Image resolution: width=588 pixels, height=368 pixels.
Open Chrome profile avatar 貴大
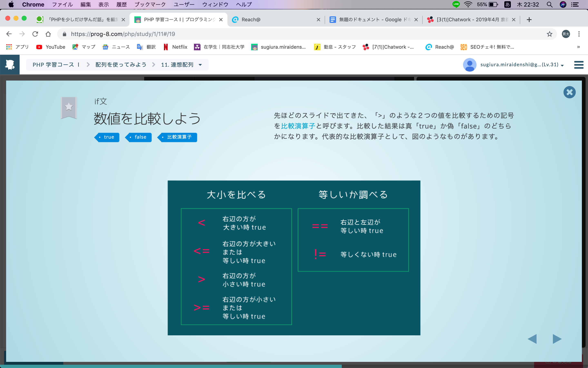pos(566,34)
